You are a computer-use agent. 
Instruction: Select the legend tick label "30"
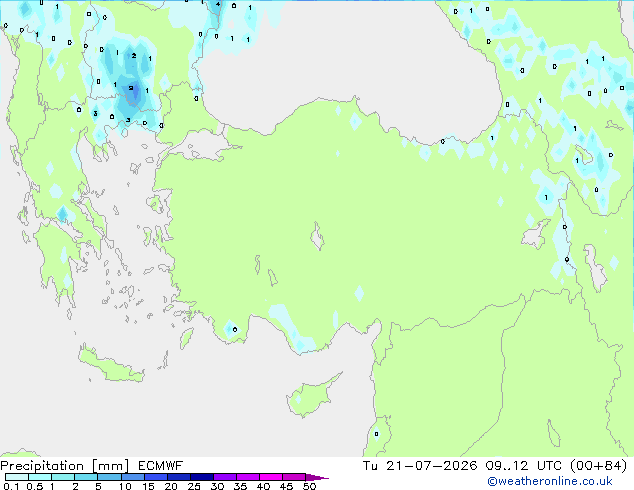tap(217, 486)
